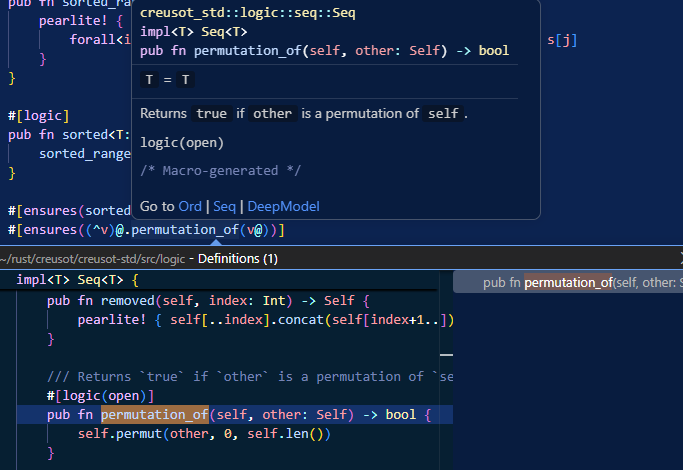Click highlighted permutation_of in peek editor
This screenshot has width=683, height=470.
[155, 414]
